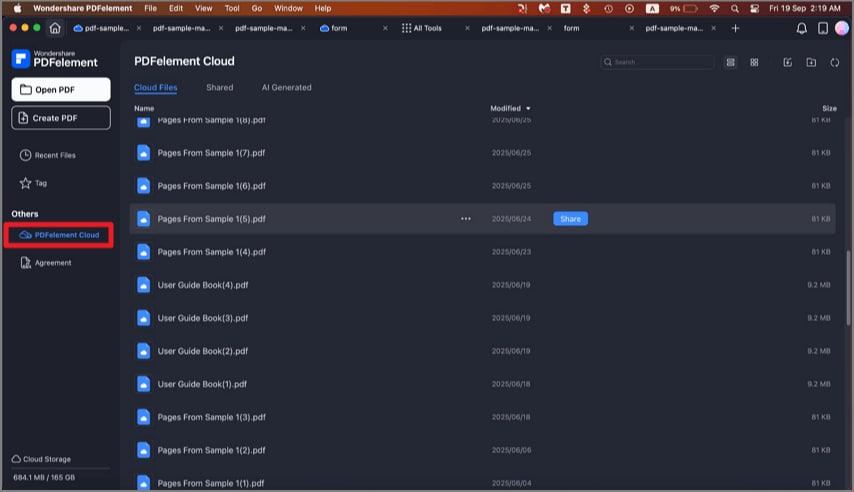Share Pages From Sample 1(5).pdf
Image resolution: width=854 pixels, height=492 pixels.
click(570, 219)
